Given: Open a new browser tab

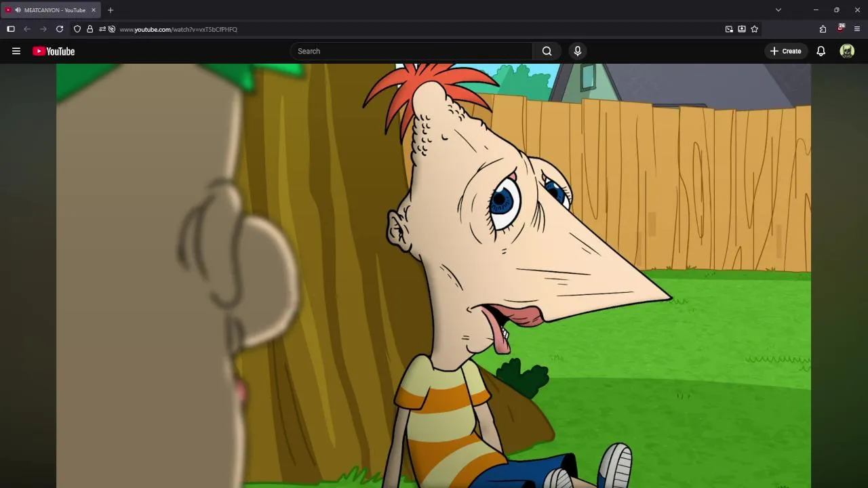Looking at the screenshot, I should point(111,10).
